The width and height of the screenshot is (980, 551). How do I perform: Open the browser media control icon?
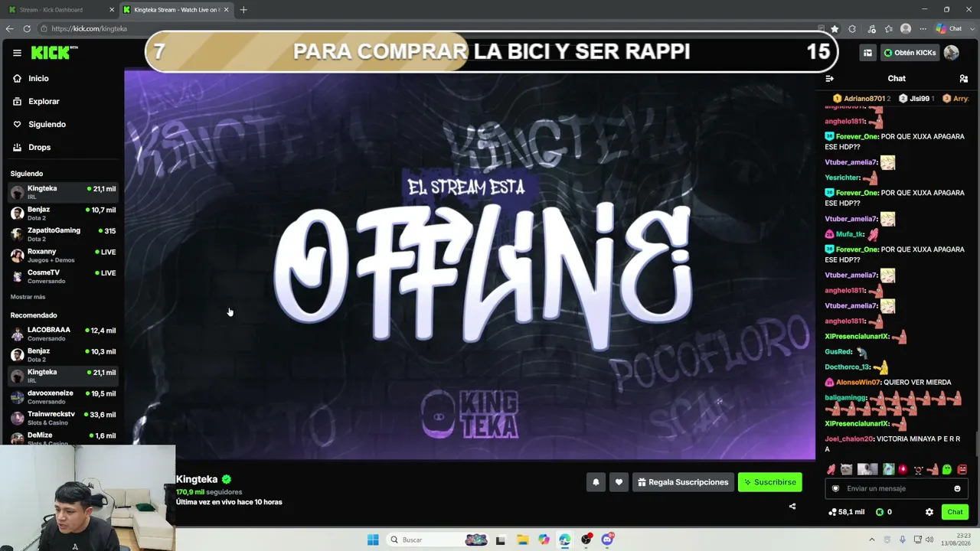click(871, 29)
